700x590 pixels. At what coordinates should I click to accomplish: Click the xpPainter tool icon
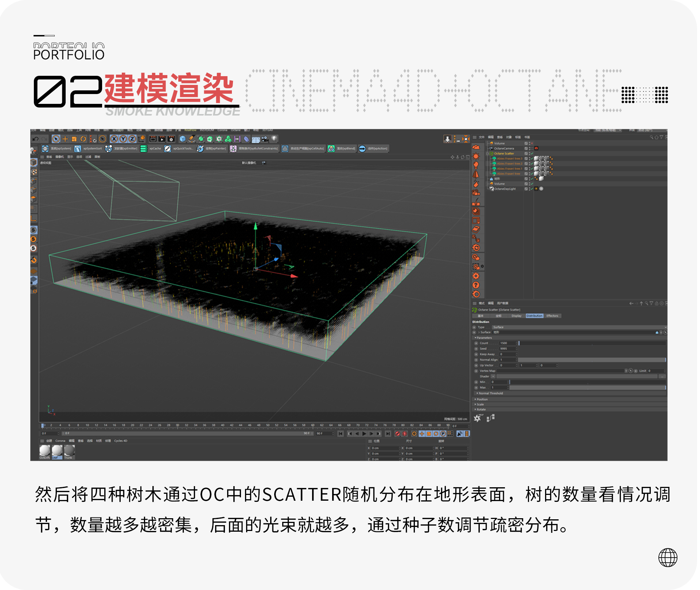pos(201,149)
